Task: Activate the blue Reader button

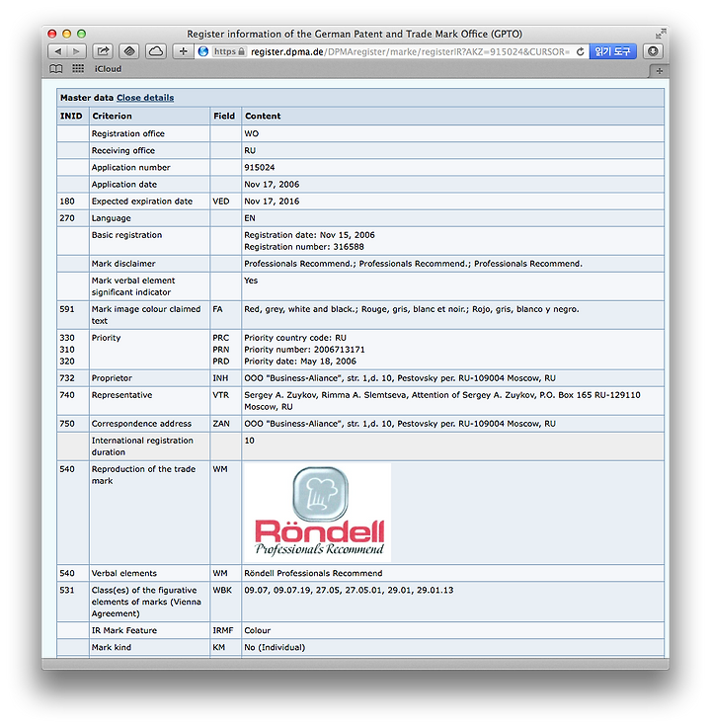Action: tap(612, 51)
